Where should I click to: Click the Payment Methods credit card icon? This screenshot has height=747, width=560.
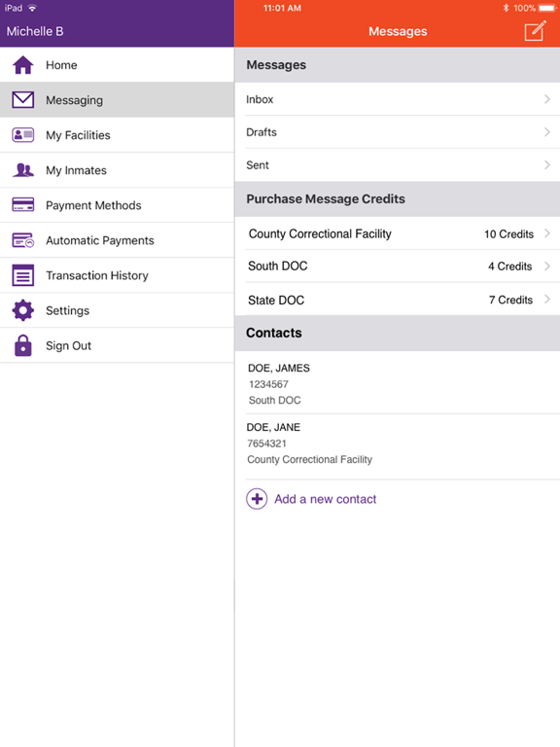23,205
